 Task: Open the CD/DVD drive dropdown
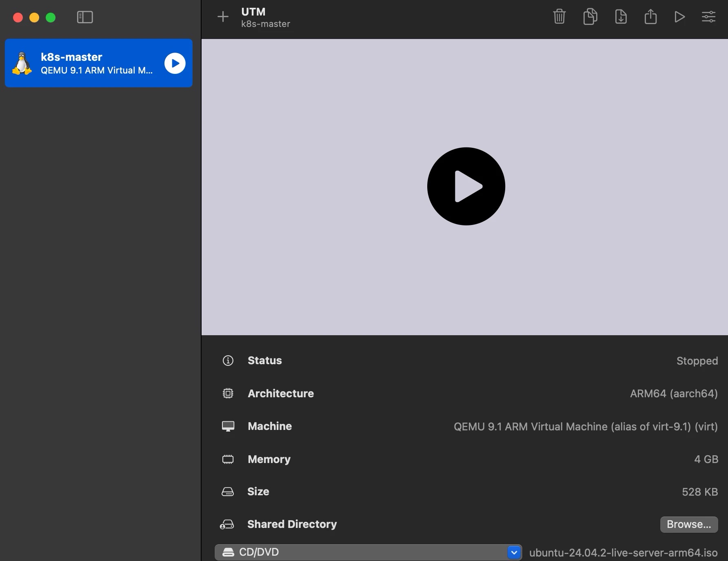(x=368, y=552)
